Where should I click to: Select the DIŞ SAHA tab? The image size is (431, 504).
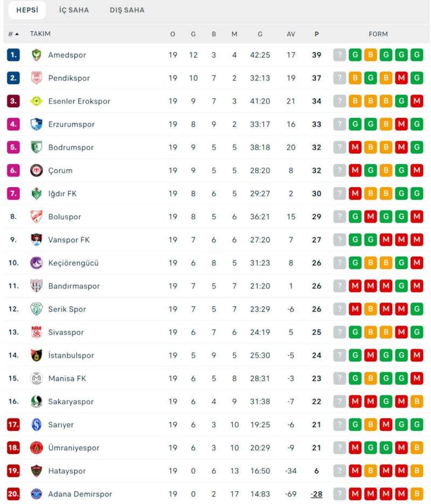(x=127, y=10)
